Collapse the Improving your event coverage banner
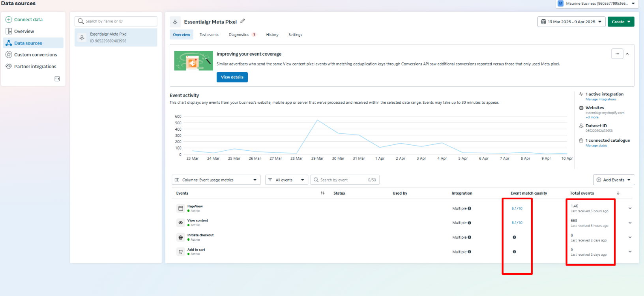This screenshot has height=296, width=644. point(627,54)
